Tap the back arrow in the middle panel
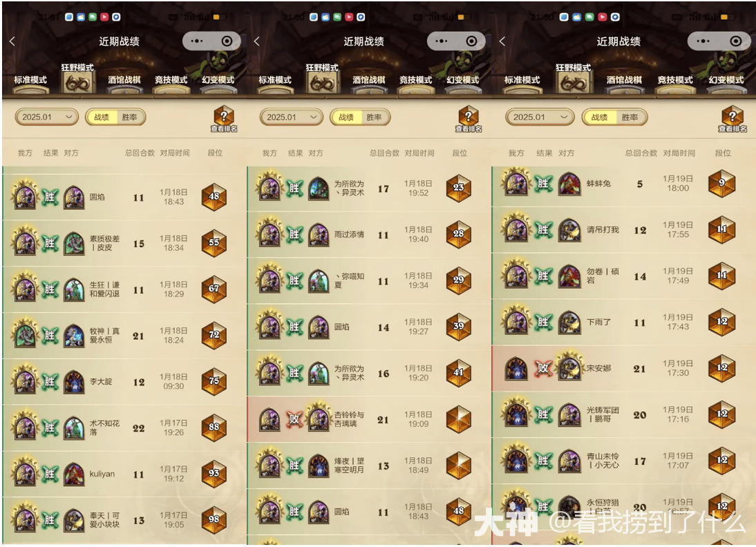The image size is (756, 547). [x=256, y=41]
